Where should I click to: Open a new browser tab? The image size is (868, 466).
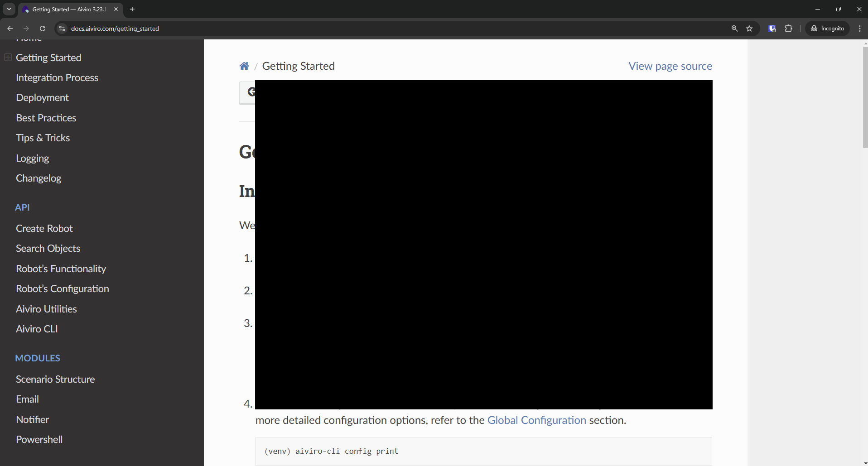point(132,9)
